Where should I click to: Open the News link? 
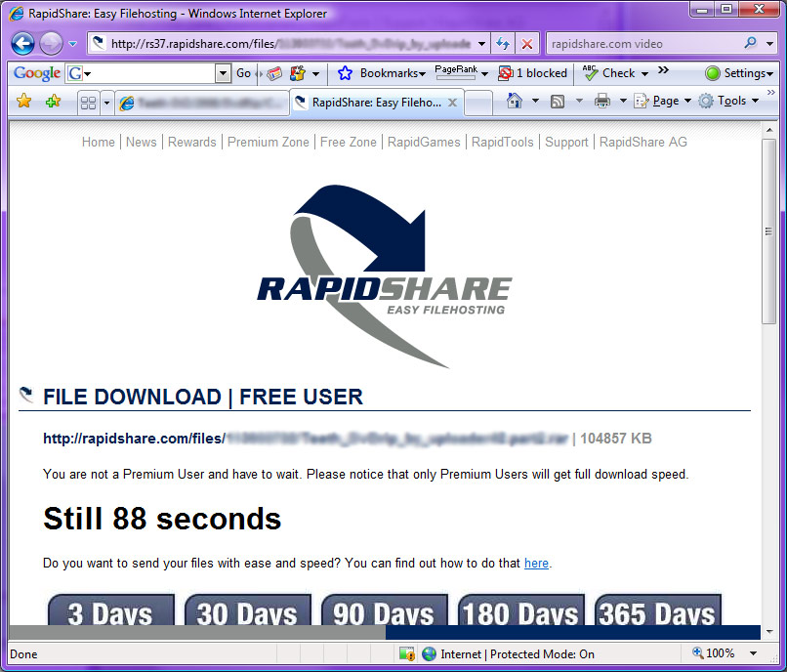141,143
